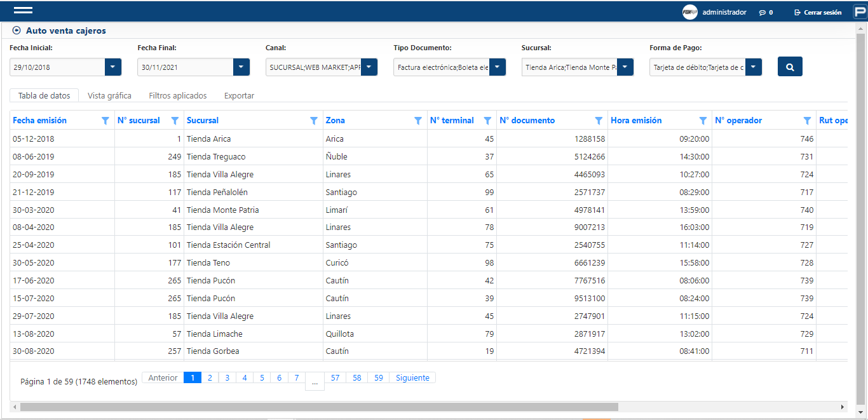This screenshot has height=420, width=868.
Task: Jump to page 2
Action: tap(210, 377)
